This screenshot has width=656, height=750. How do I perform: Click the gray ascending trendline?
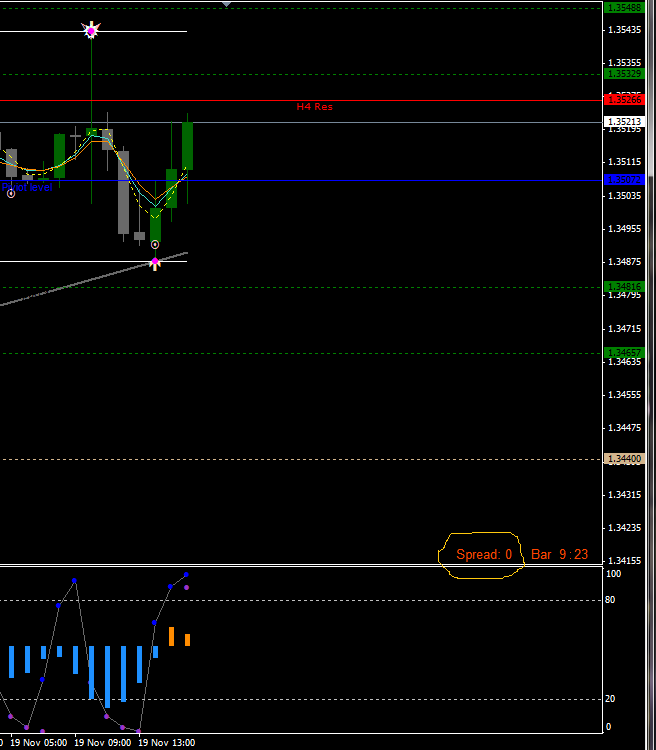point(60,289)
